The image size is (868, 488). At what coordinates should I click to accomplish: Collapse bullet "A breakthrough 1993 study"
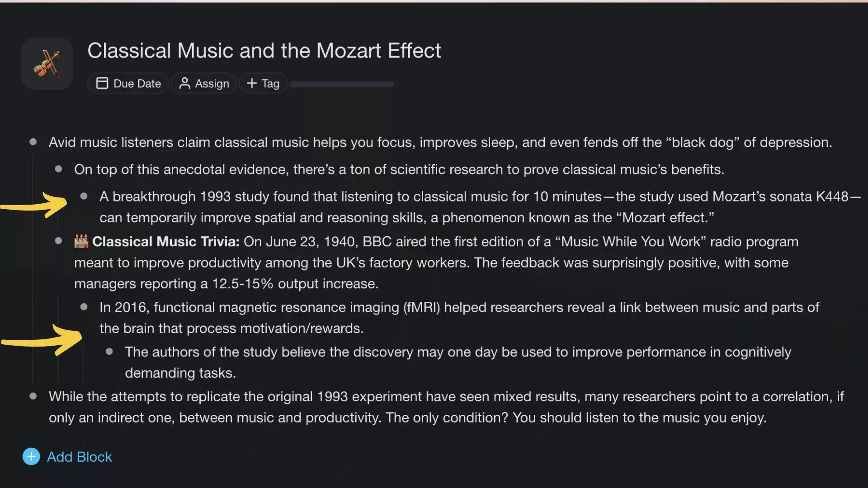(84, 197)
